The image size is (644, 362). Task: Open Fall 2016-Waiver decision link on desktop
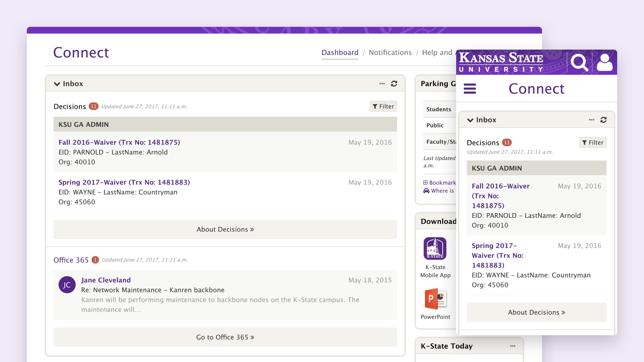(119, 142)
